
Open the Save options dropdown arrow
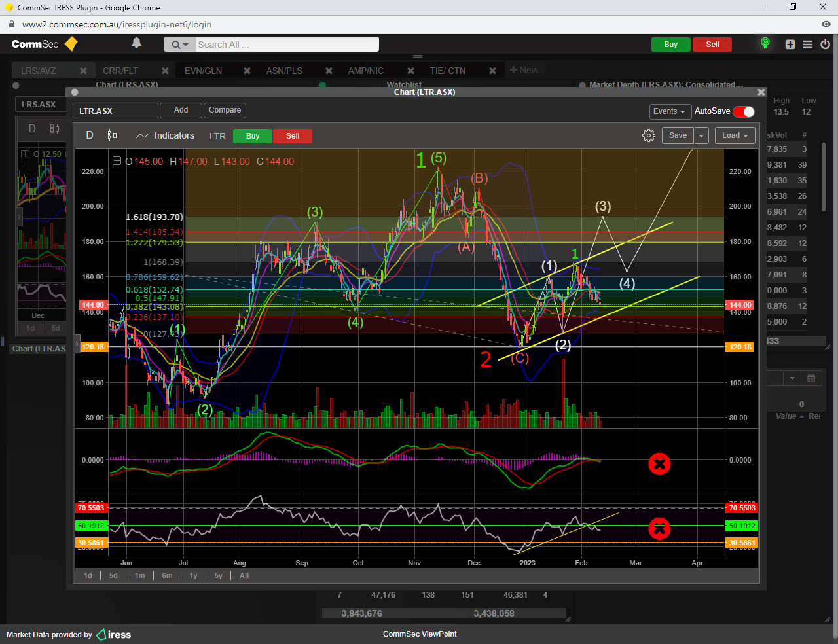(701, 135)
